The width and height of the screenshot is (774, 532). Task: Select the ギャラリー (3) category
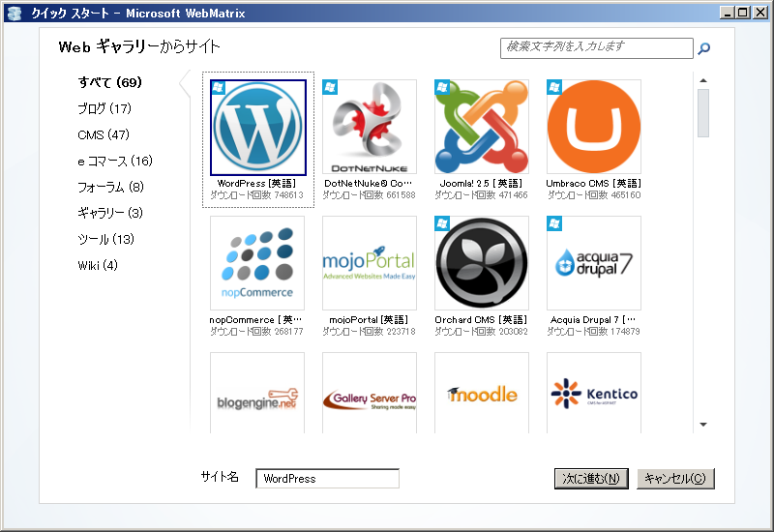[x=110, y=213]
